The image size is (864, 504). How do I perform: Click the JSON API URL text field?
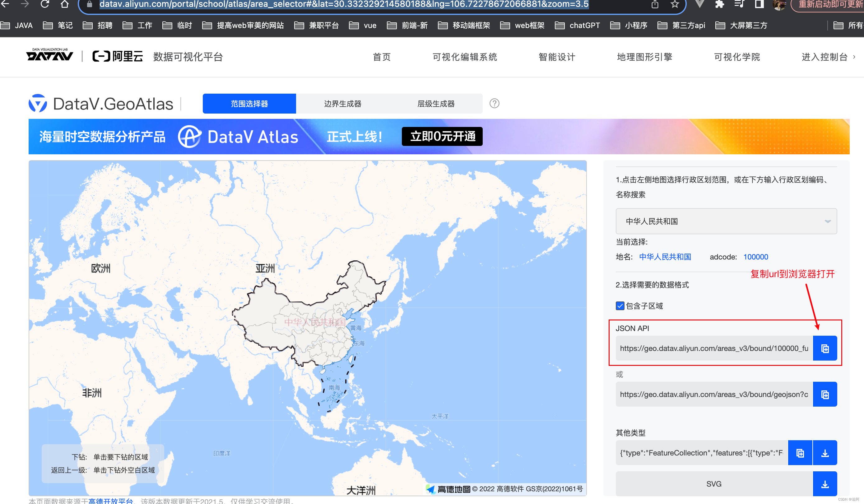(714, 348)
